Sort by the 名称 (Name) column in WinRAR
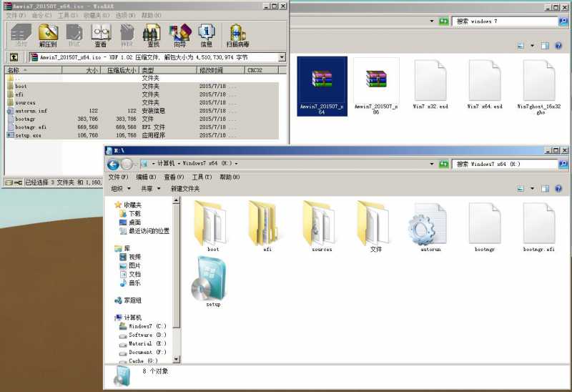 click(x=34, y=70)
